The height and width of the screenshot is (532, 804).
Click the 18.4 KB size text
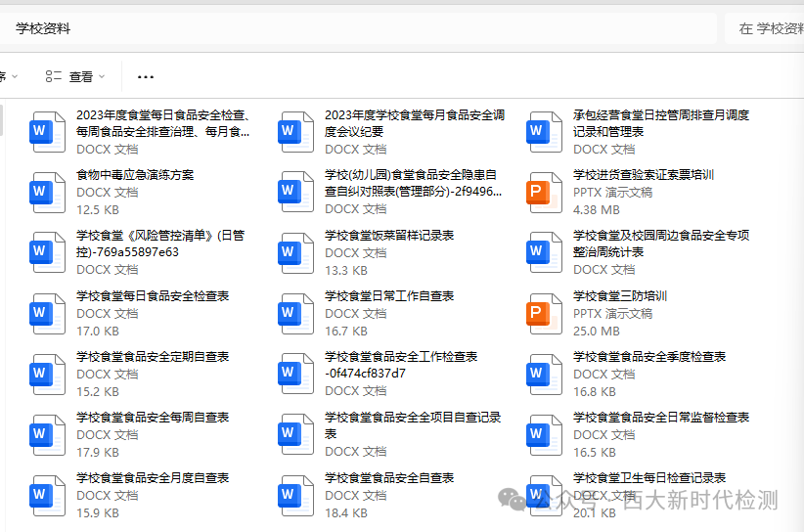click(346, 513)
